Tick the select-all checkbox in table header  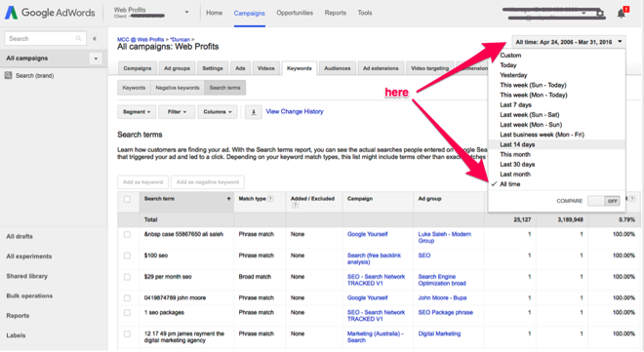click(127, 199)
